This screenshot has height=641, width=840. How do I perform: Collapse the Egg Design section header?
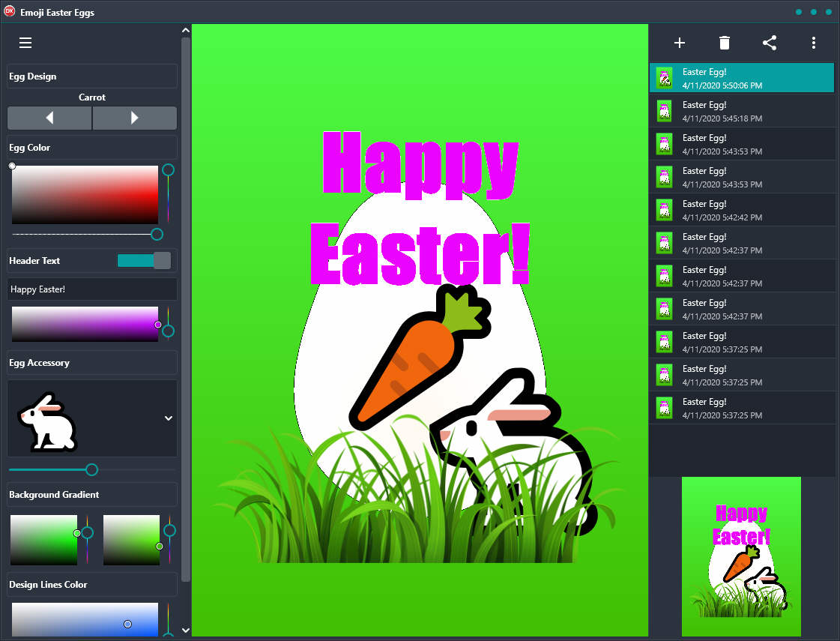tap(92, 76)
